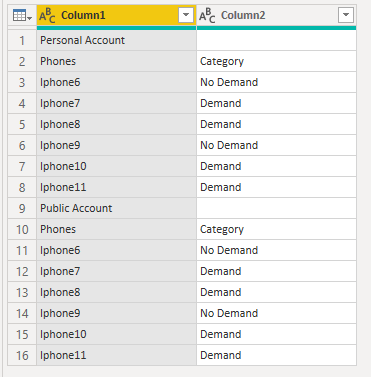Image resolution: width=371 pixels, height=377 pixels.
Task: Select the Demand cell in row 16
Action: point(276,355)
